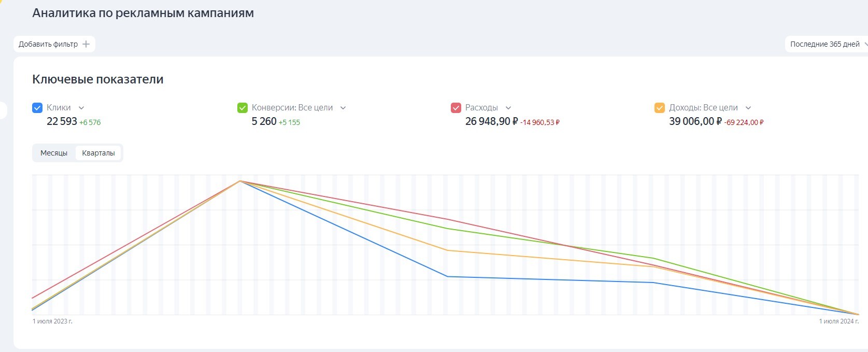868x352 pixels.
Task: Switch to the Месяцы tab
Action: tap(54, 153)
